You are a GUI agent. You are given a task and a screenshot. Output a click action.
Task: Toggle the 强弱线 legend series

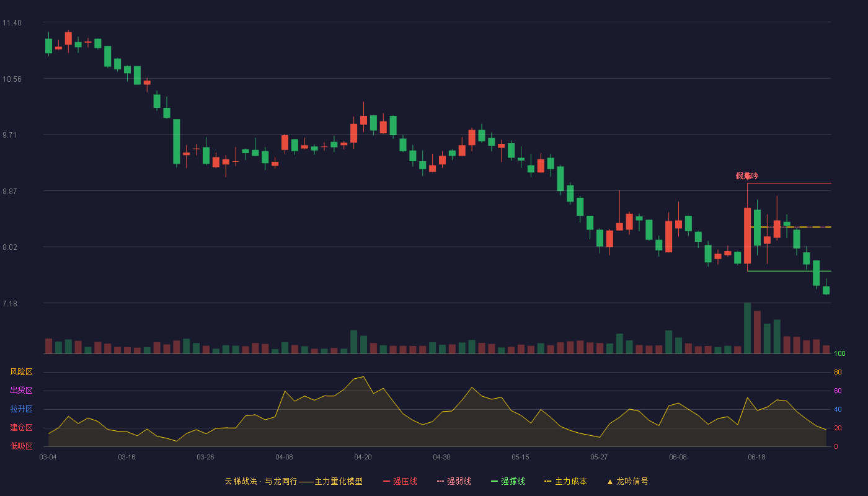click(454, 481)
